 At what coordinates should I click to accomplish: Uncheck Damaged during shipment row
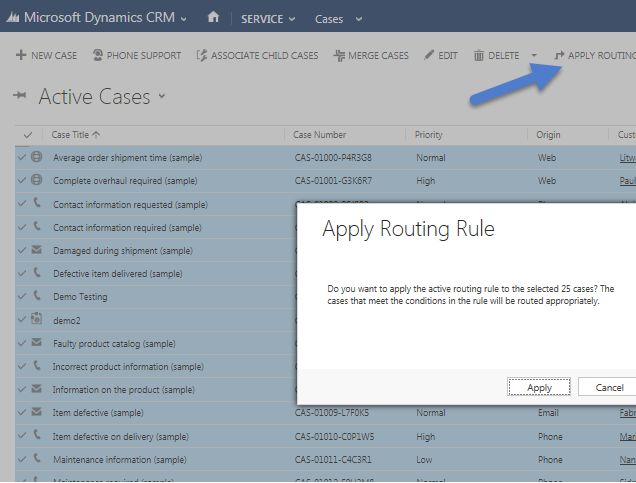22,250
